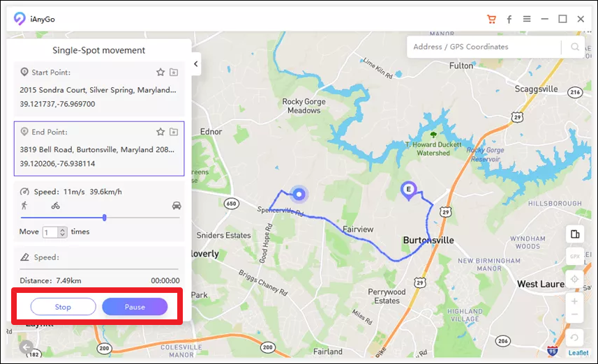The height and width of the screenshot is (364, 598).
Task: Pause the movement
Action: [135, 307]
